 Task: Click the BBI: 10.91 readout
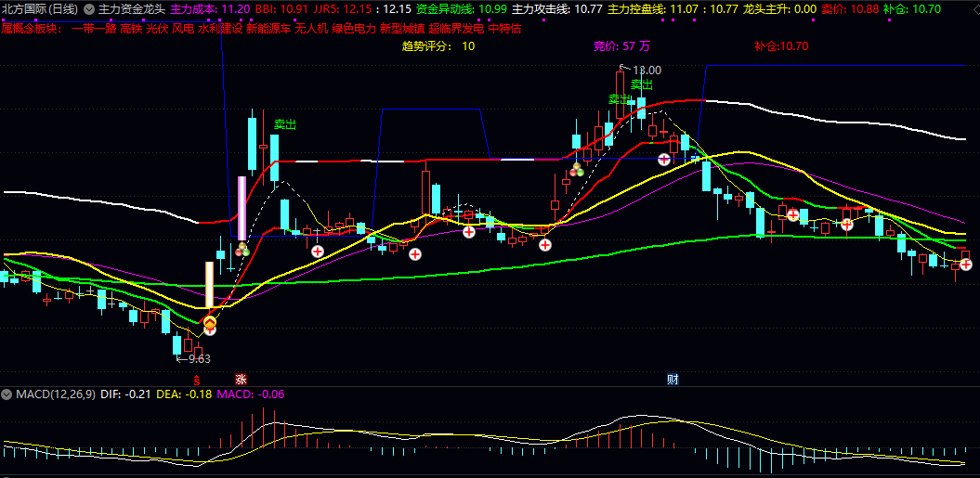[281, 9]
